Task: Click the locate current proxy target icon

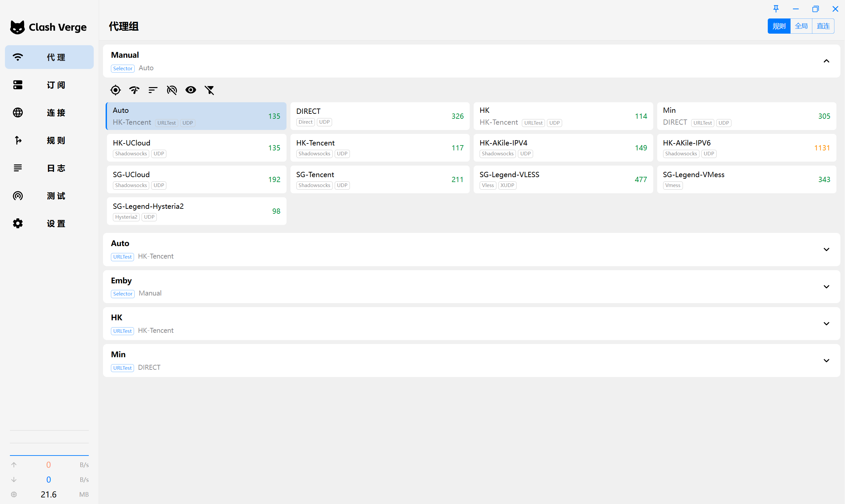Action: (x=116, y=90)
